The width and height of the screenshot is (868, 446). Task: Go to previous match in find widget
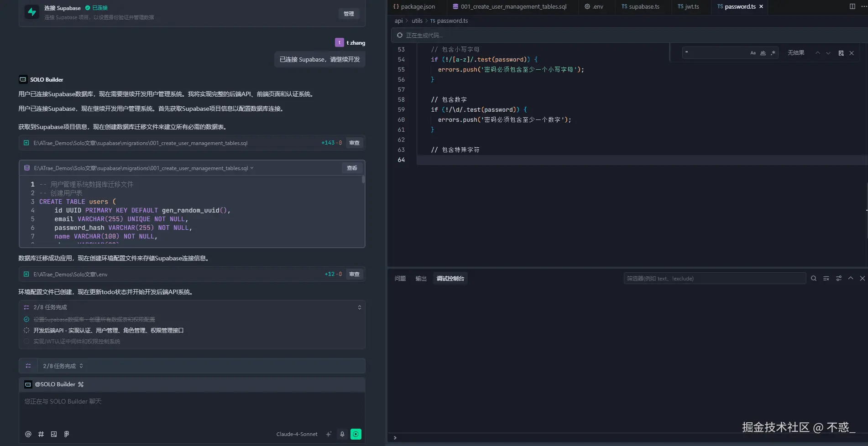(818, 53)
